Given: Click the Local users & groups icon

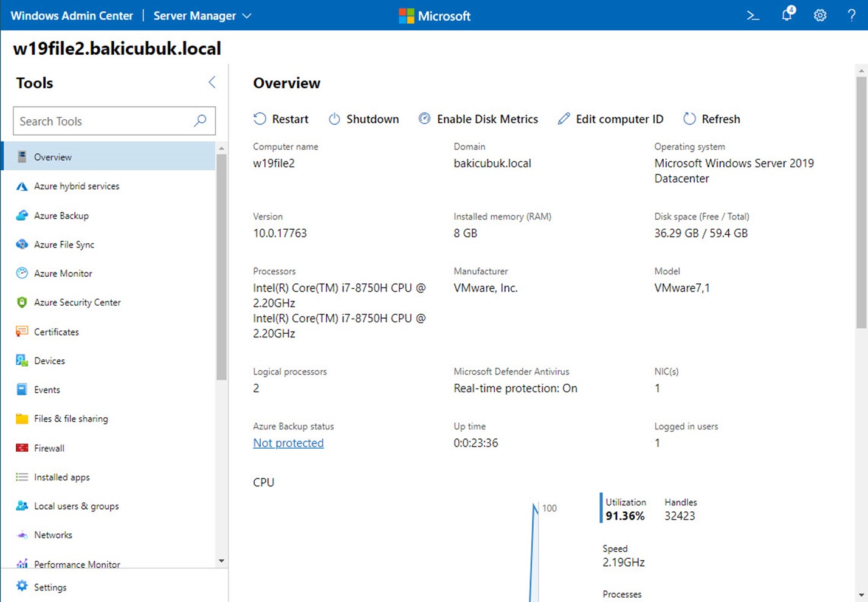Looking at the screenshot, I should tap(22, 506).
